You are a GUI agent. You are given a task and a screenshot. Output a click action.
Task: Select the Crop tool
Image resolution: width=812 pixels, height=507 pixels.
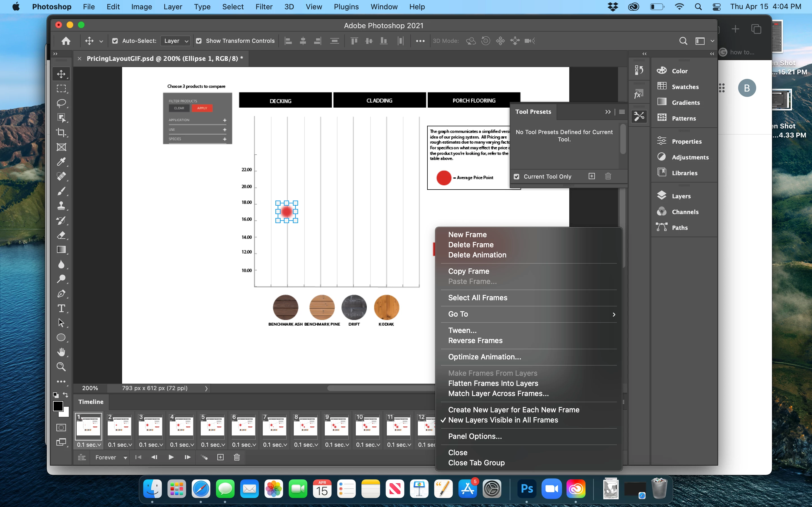coord(61,132)
